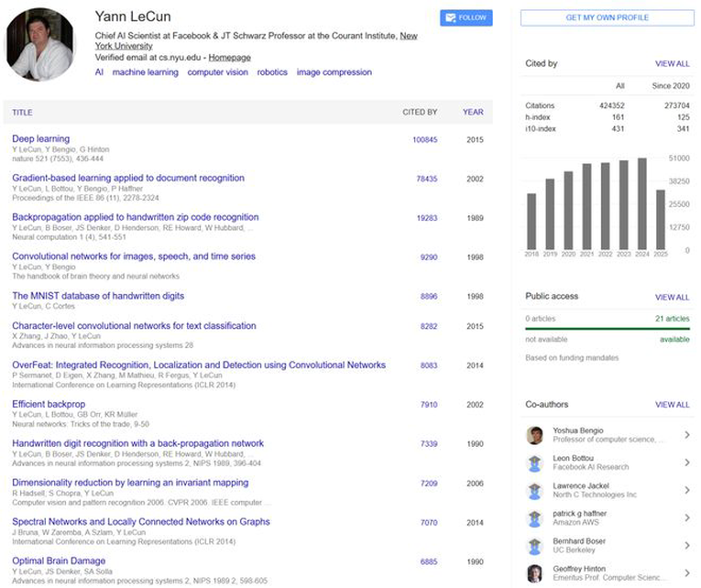View the 7339 citations count
This screenshot has width=701, height=588.
(x=429, y=444)
